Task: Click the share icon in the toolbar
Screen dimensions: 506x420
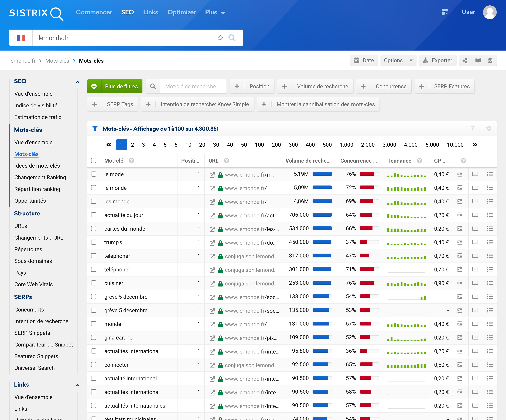Action: [x=465, y=60]
